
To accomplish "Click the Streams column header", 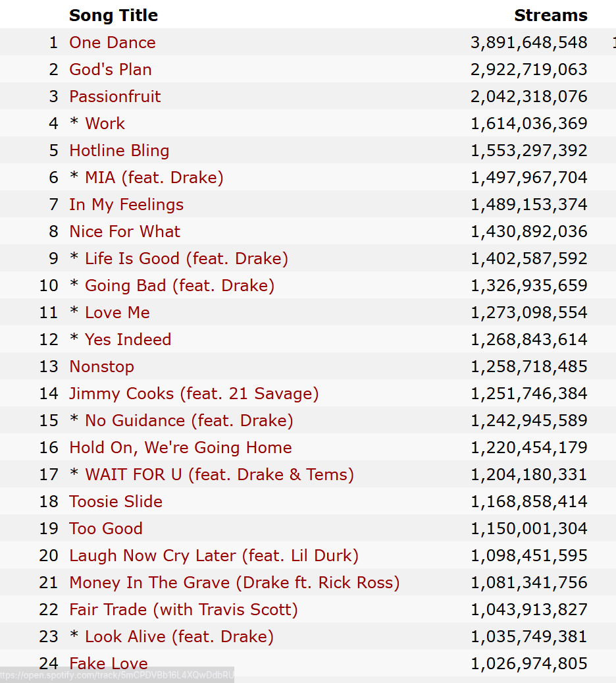I will click(x=550, y=16).
